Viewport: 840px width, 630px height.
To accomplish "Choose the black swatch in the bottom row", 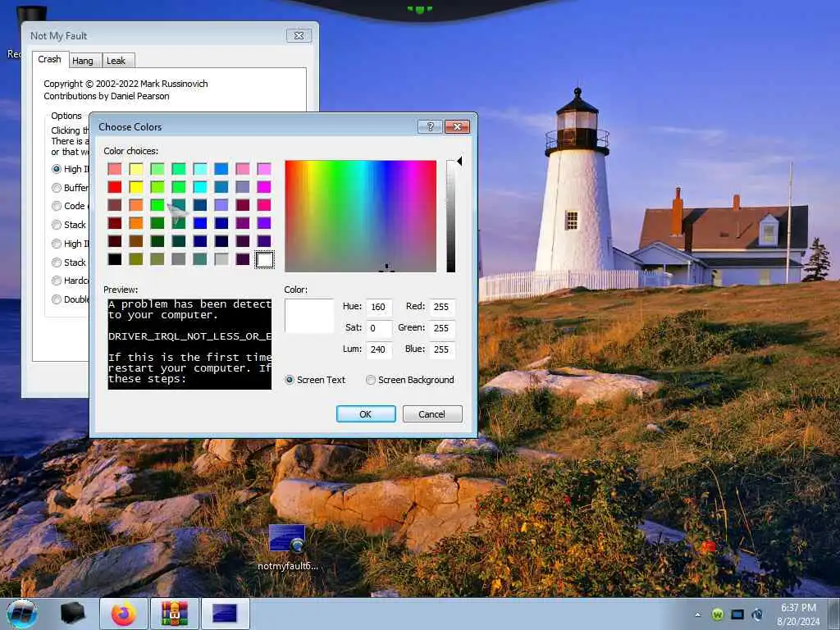I will [115, 259].
